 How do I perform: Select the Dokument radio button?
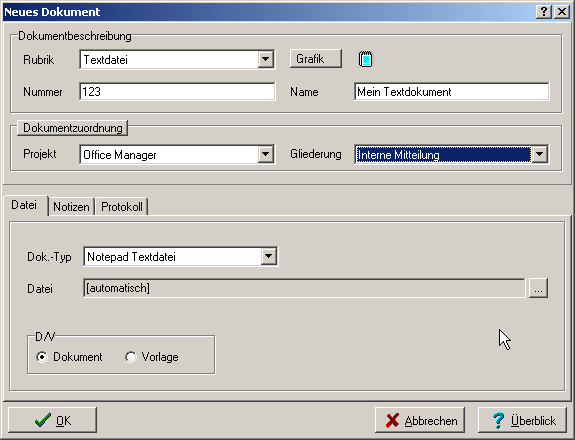coord(42,357)
